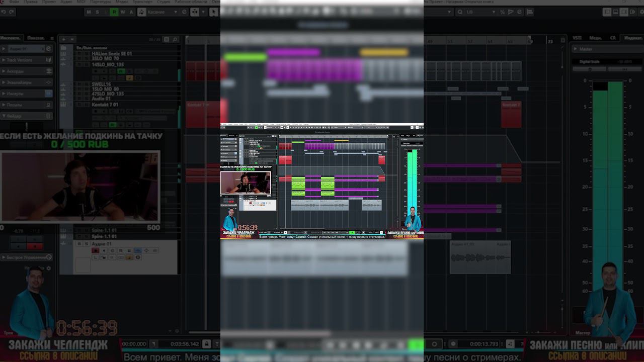Open the VSTi tab in right zone
The height and width of the screenshot is (362, 644).
(577, 38)
